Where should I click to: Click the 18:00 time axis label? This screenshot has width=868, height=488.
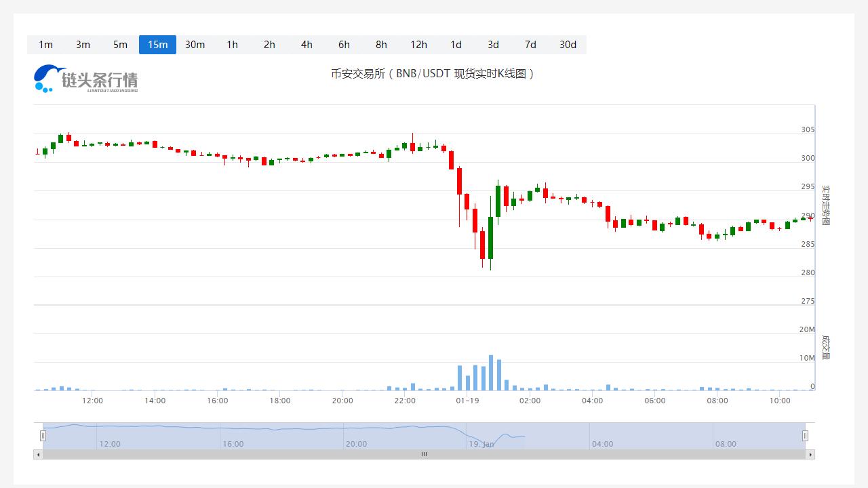click(x=280, y=401)
